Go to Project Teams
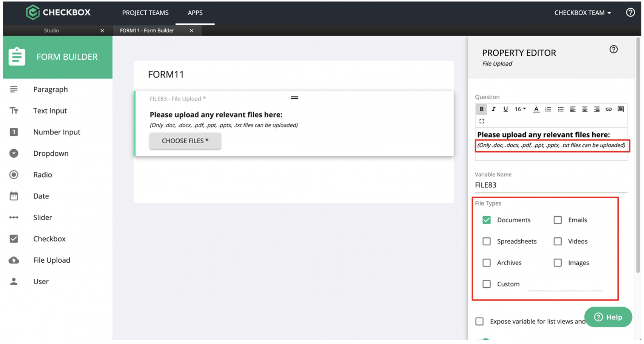The image size is (644, 344). tap(145, 13)
